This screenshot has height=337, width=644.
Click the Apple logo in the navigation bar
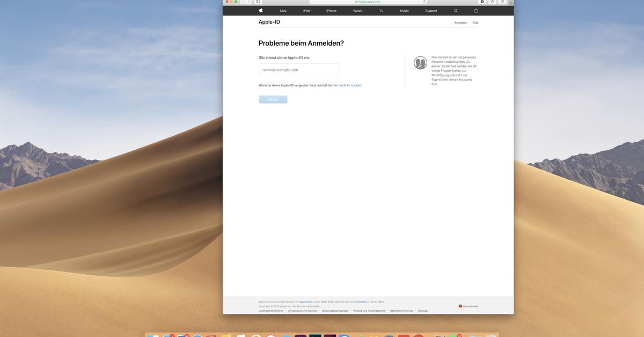261,10
